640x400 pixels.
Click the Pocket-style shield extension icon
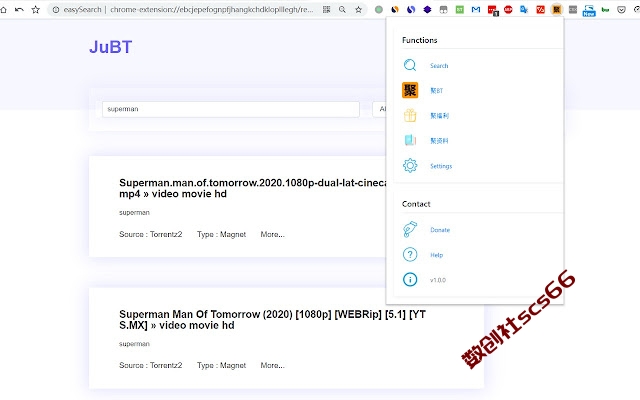coord(621,9)
